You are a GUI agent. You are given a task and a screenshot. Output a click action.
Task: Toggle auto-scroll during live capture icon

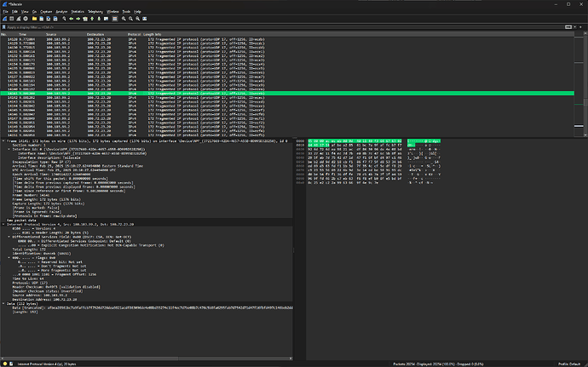pos(107,19)
